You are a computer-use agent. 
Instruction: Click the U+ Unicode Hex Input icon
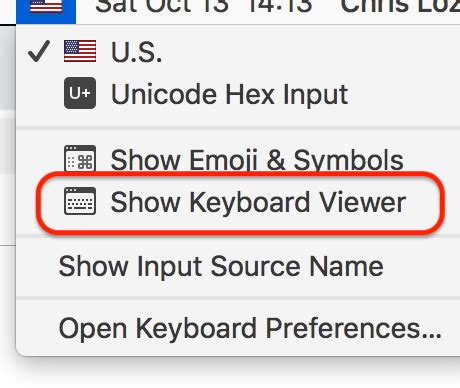click(80, 93)
